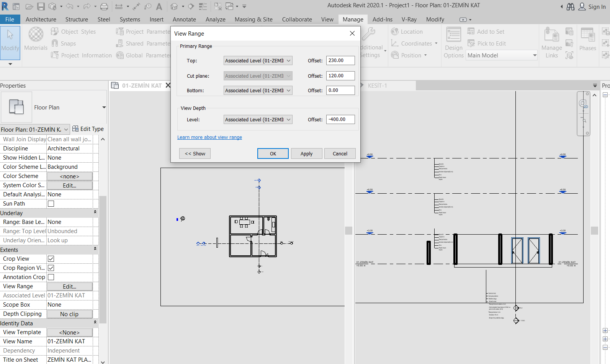610x364 pixels.
Task: Open Project Information
Action: point(81,55)
